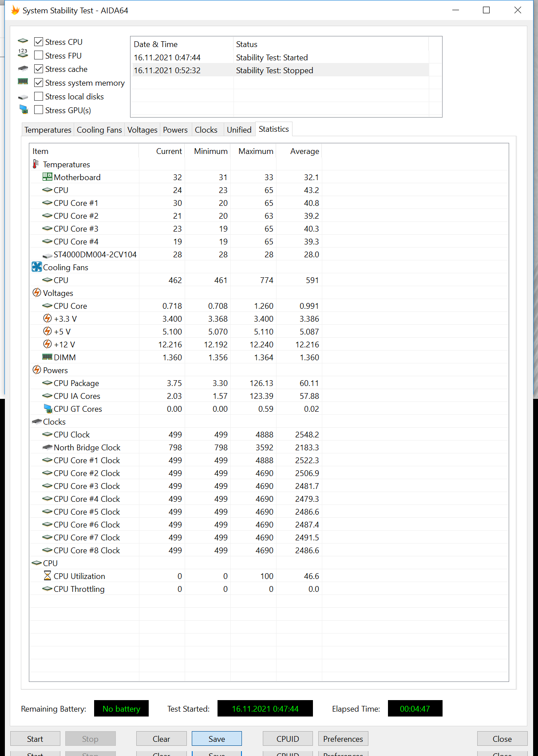
Task: Enable the Stress local disks checkbox
Action: pyautogui.click(x=39, y=96)
